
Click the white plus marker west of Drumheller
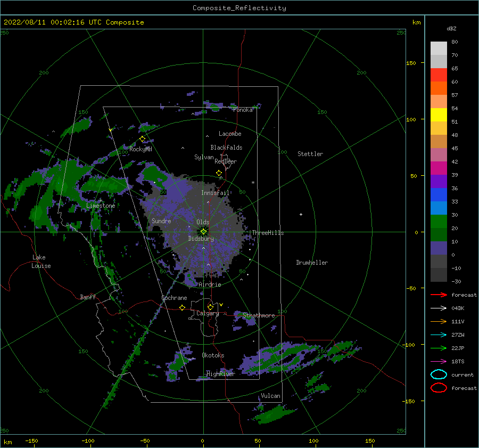tap(301, 214)
